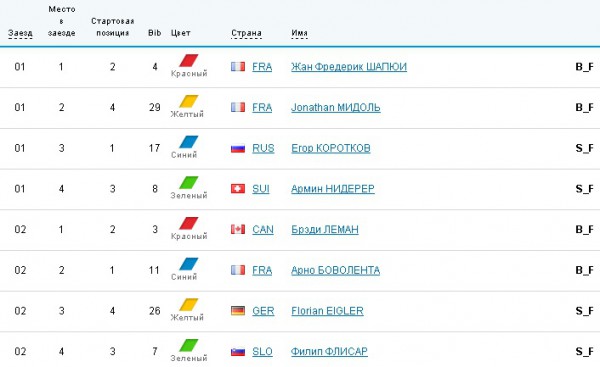Click the Swiss flag icon next to SUI

pos(238,189)
